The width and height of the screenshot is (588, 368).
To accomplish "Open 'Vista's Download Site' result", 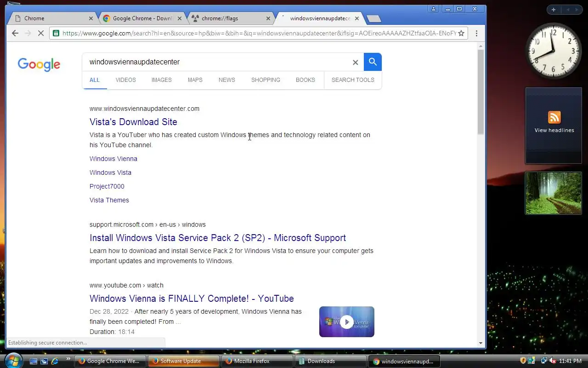I will point(133,122).
